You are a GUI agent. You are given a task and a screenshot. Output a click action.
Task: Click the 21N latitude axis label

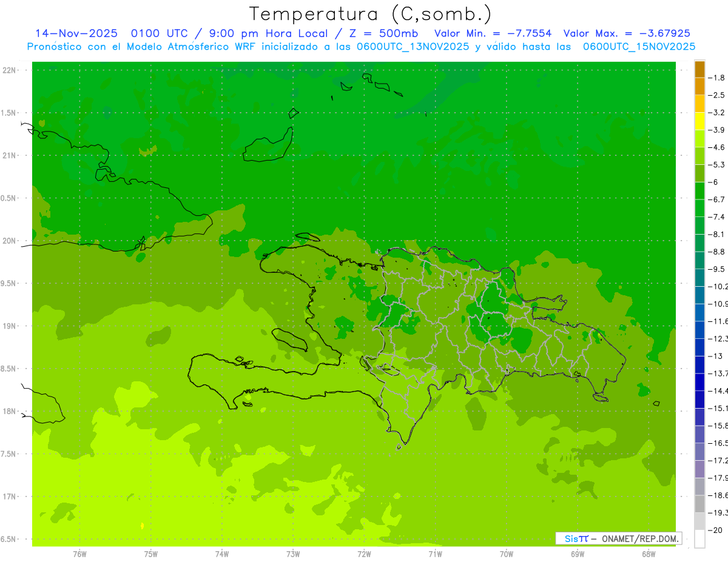pos(9,156)
